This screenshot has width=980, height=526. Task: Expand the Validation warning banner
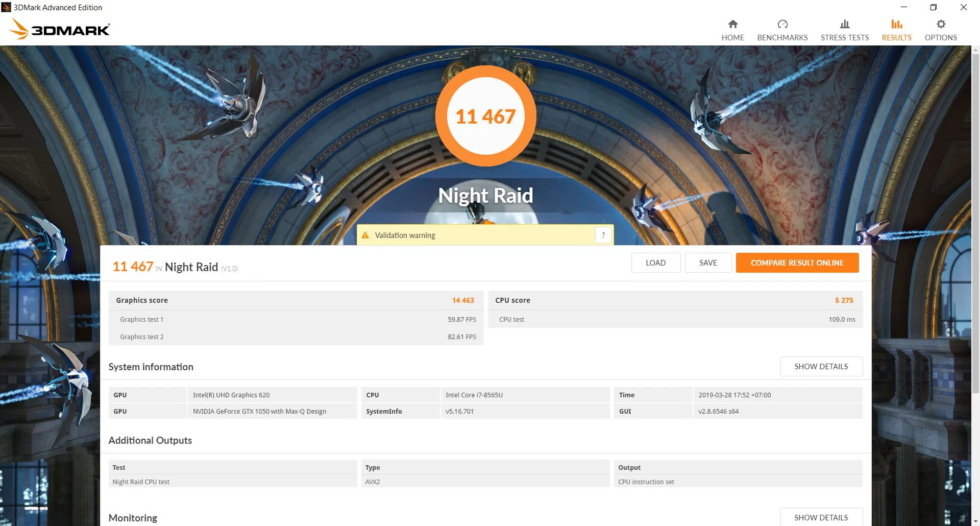pyautogui.click(x=485, y=235)
